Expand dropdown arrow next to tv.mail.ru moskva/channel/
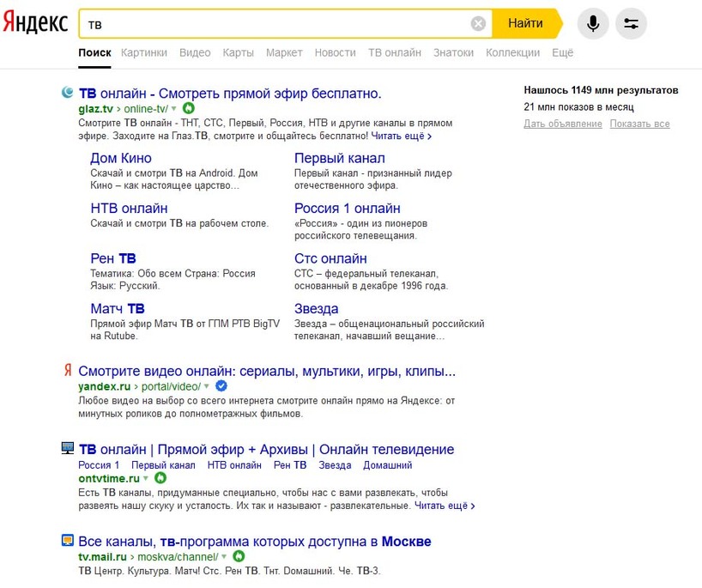This screenshot has height=588, width=702. tap(224, 556)
